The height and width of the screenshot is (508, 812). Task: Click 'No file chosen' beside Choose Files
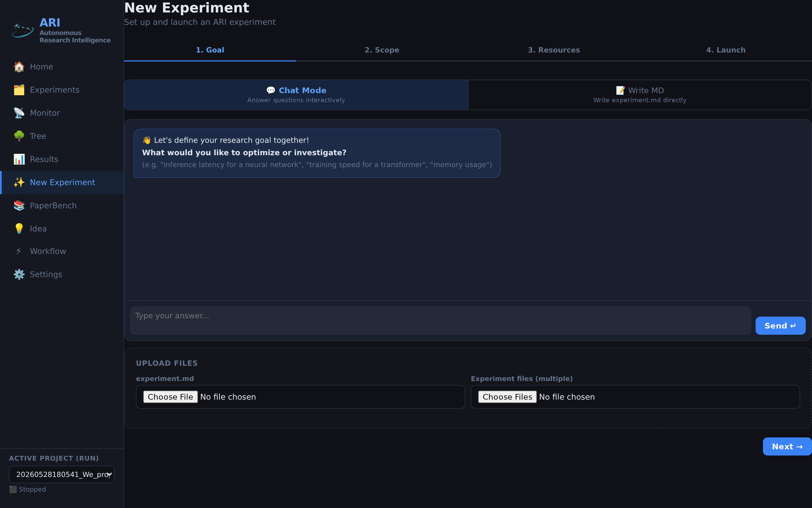tap(567, 397)
